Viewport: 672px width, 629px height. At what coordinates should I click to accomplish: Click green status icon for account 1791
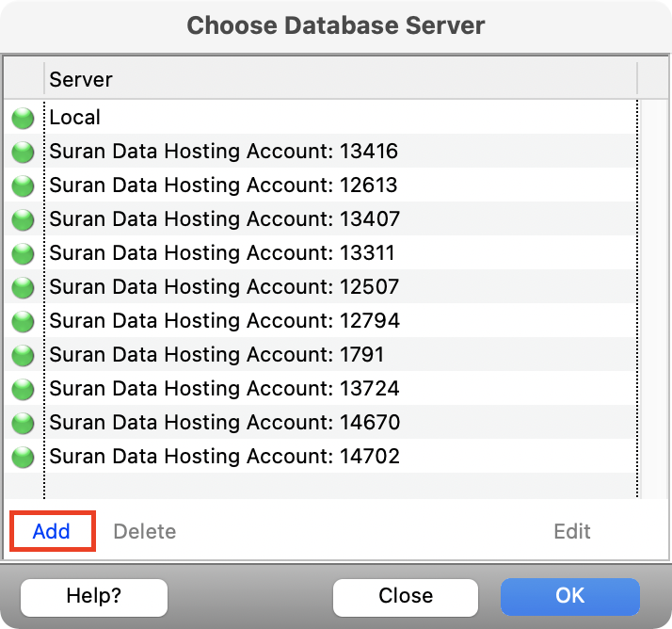(x=23, y=356)
